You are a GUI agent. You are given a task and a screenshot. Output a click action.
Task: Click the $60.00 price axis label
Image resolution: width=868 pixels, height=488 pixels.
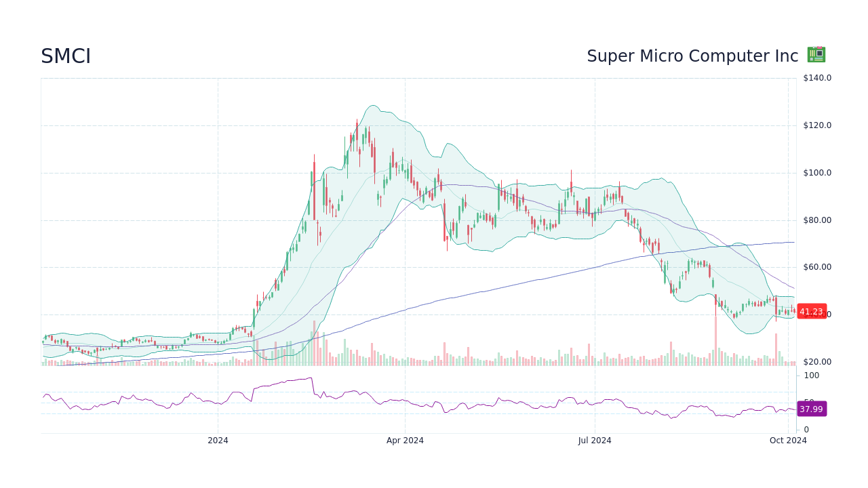point(817,267)
